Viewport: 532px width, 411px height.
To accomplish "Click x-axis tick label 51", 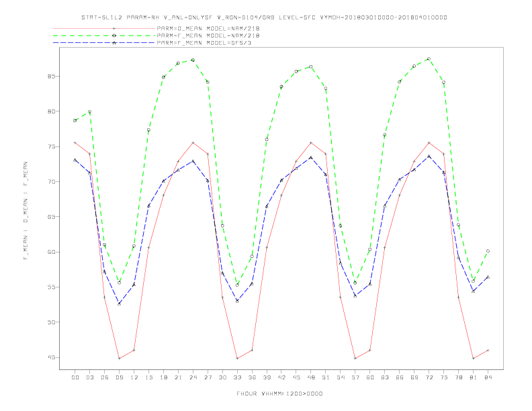I will point(326,377).
